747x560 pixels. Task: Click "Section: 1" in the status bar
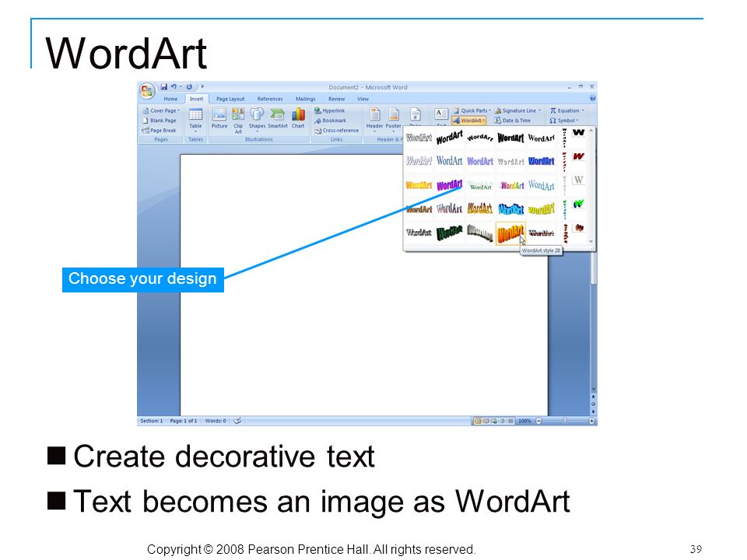click(152, 421)
